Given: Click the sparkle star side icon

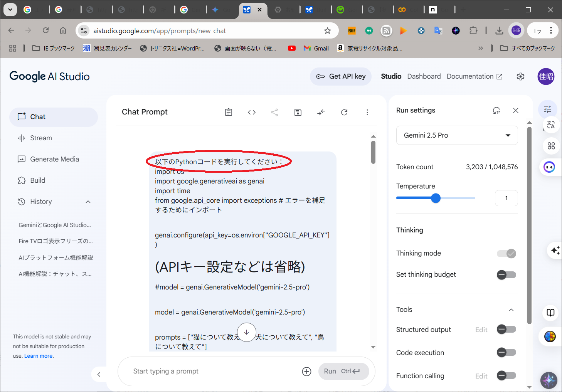Looking at the screenshot, I should [x=555, y=250].
